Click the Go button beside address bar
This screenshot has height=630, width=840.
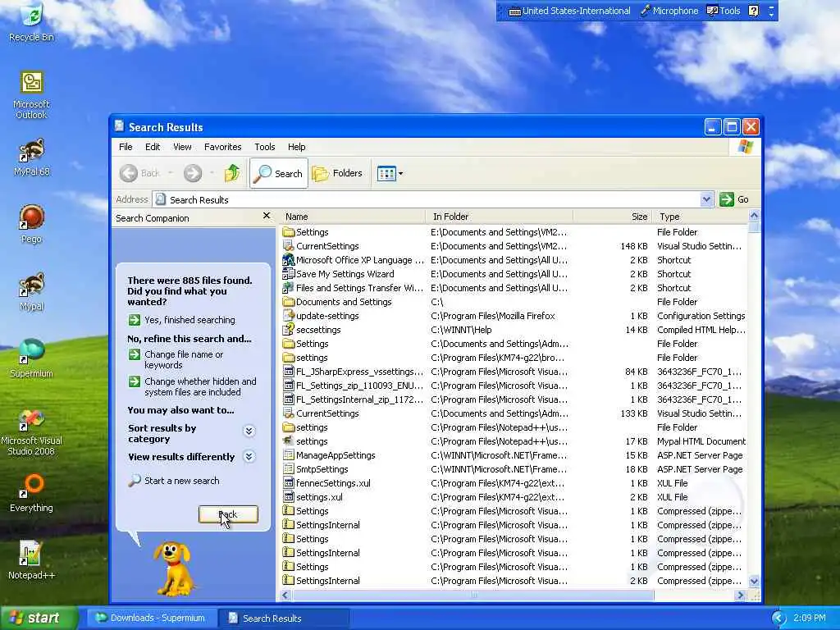tap(734, 199)
